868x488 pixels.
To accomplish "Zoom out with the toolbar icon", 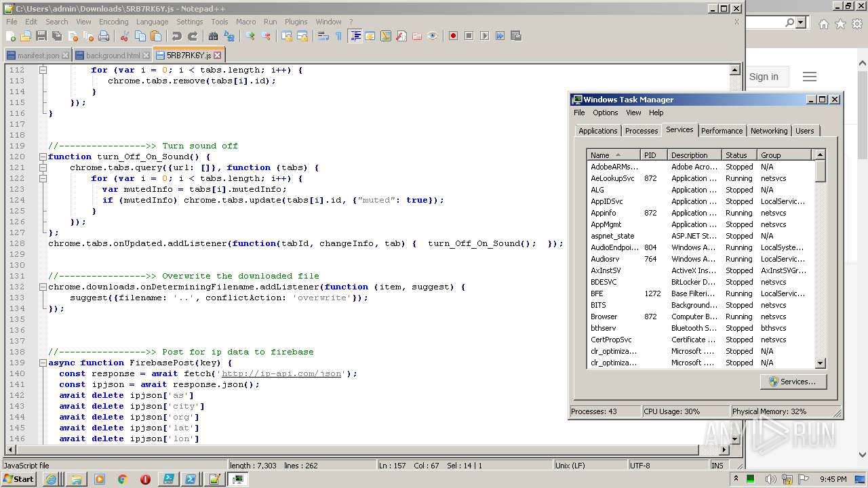I will (x=266, y=36).
